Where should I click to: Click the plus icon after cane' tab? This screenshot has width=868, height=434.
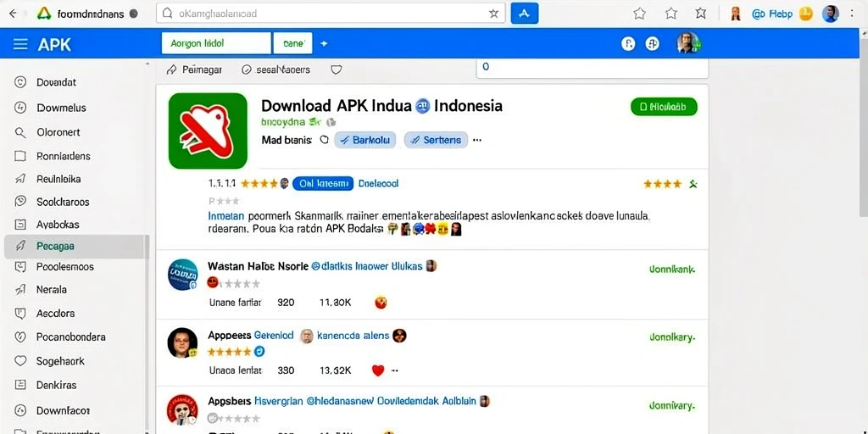point(324,44)
